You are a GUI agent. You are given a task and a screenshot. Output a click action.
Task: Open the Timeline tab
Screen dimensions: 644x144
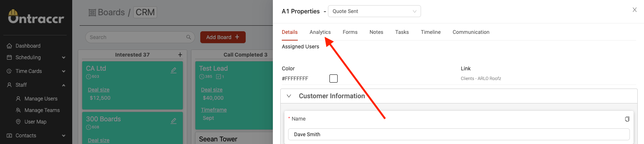point(431,32)
